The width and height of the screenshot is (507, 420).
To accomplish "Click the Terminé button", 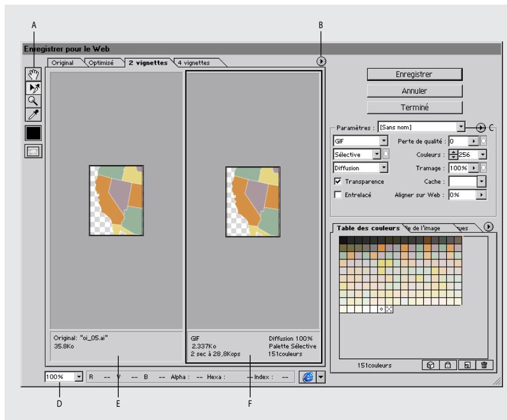I will (x=415, y=107).
